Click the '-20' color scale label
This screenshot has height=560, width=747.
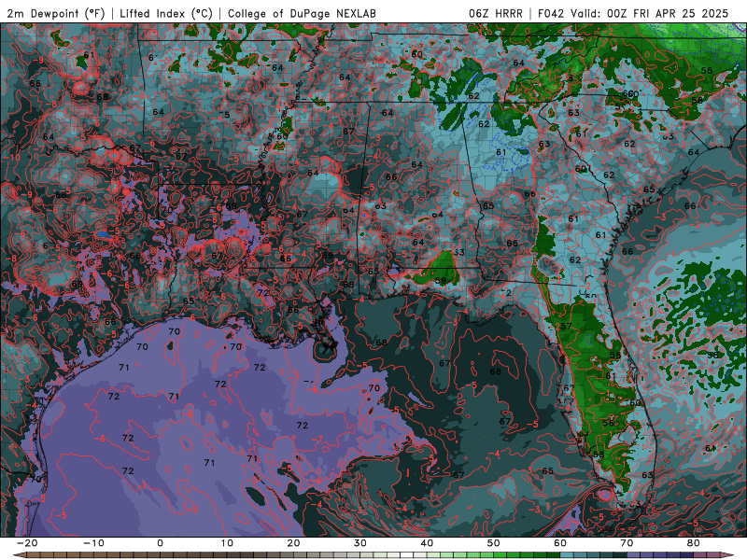click(x=27, y=543)
